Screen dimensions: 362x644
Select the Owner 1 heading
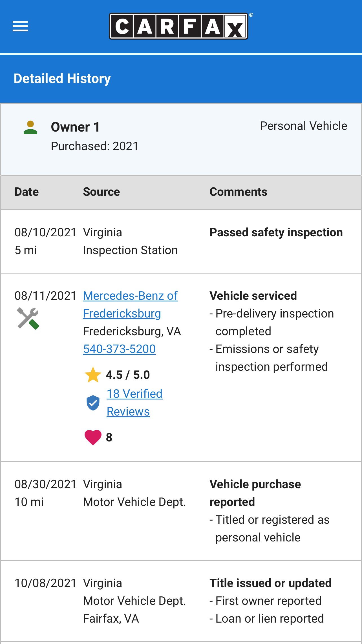pyautogui.click(x=75, y=127)
